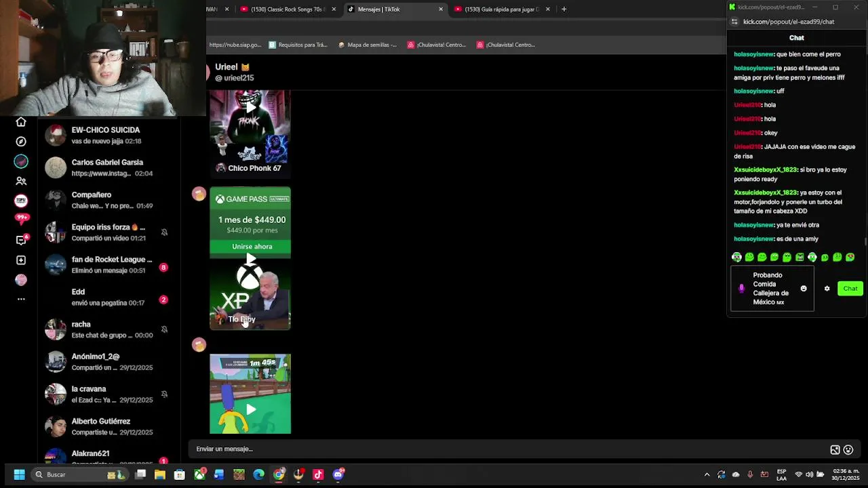Select the angry square emote in Kick emote row

click(800, 258)
